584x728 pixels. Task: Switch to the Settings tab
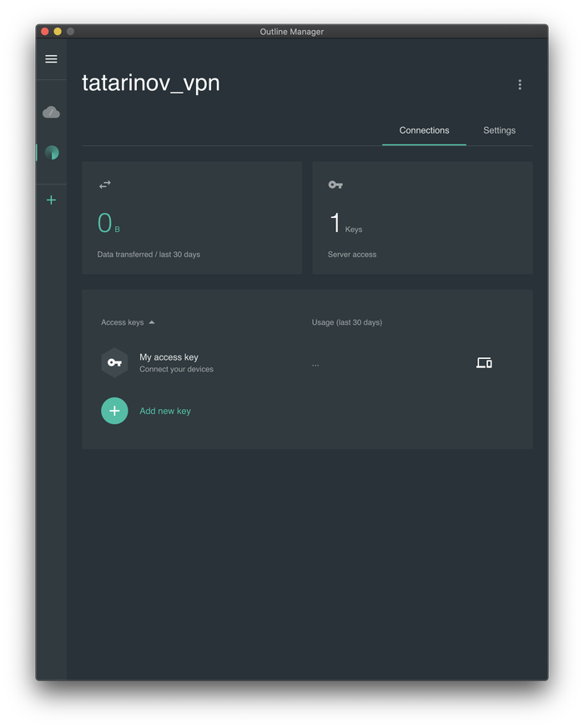pos(499,130)
